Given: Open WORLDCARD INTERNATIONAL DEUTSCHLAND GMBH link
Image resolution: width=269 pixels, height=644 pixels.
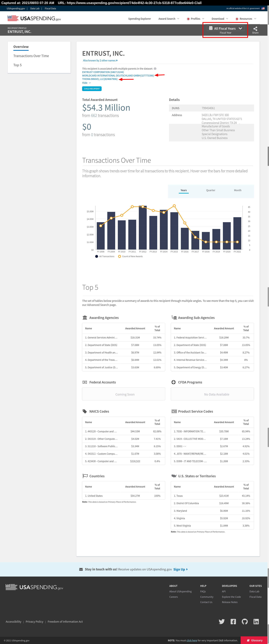Looking at the screenshot, I should coord(118,76).
